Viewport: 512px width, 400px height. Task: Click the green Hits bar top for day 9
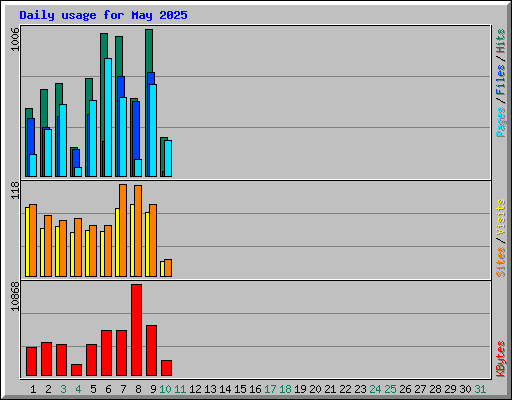click(149, 50)
